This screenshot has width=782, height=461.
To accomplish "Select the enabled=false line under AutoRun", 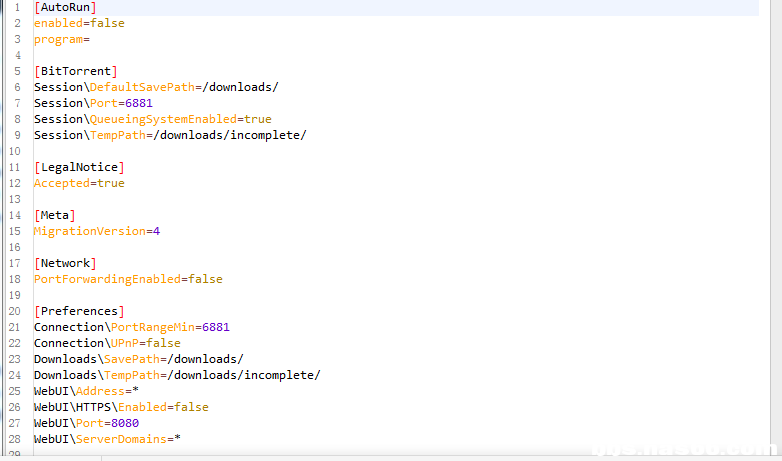I will coord(79,23).
